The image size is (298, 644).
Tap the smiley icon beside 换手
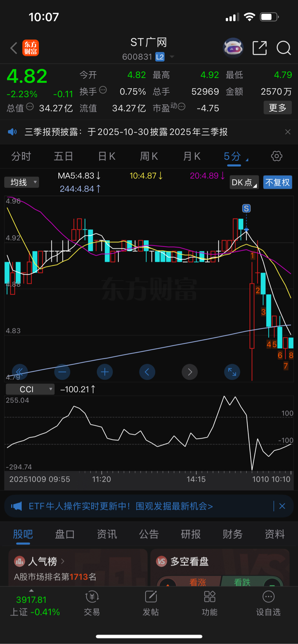103,90
